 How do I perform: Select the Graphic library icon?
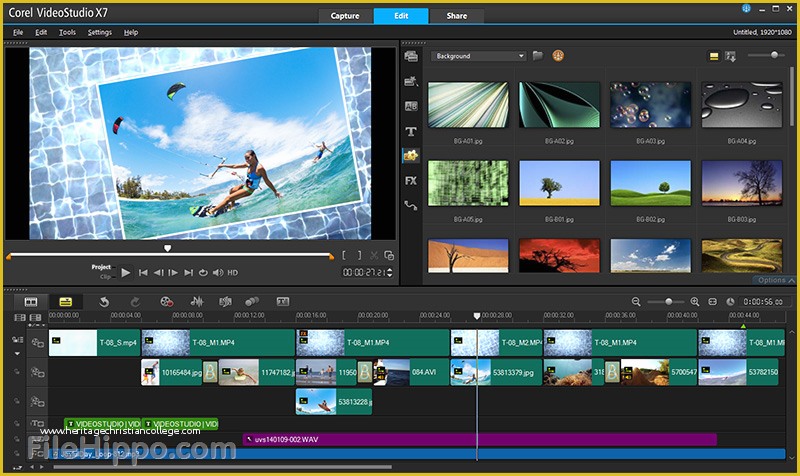click(411, 156)
